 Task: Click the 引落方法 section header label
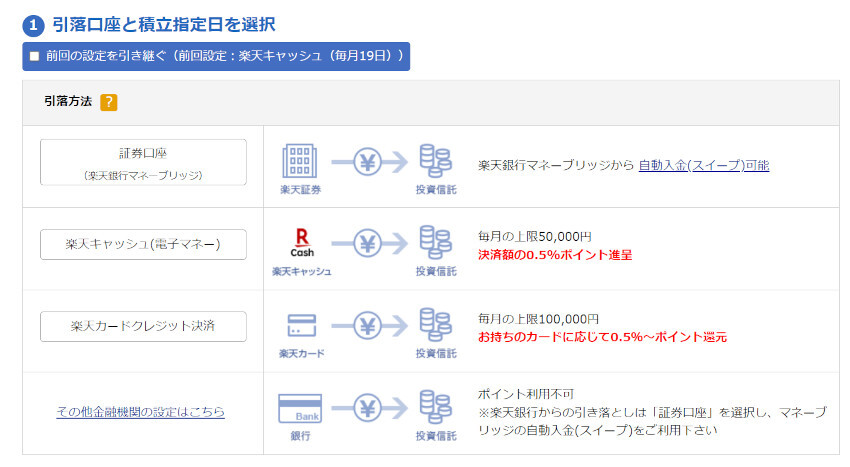point(67,102)
